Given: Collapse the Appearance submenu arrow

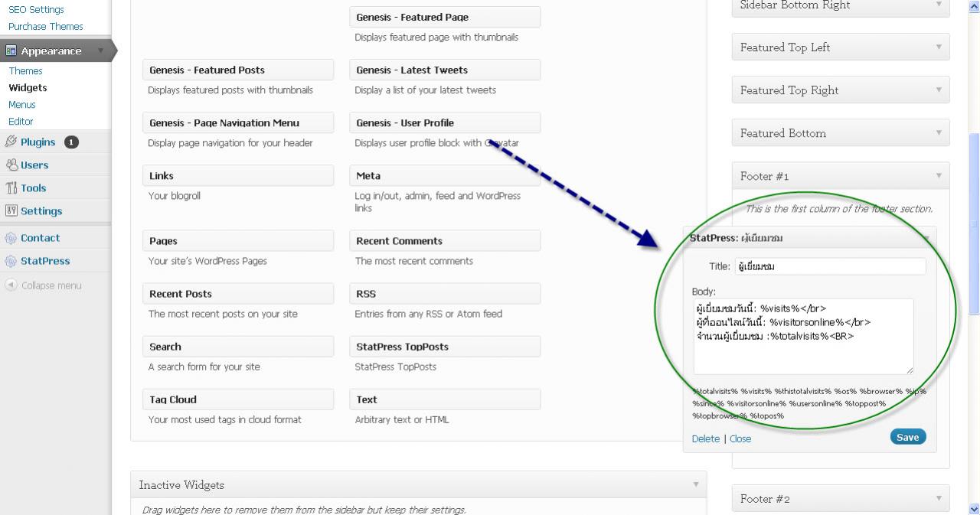Looking at the screenshot, I should point(100,51).
